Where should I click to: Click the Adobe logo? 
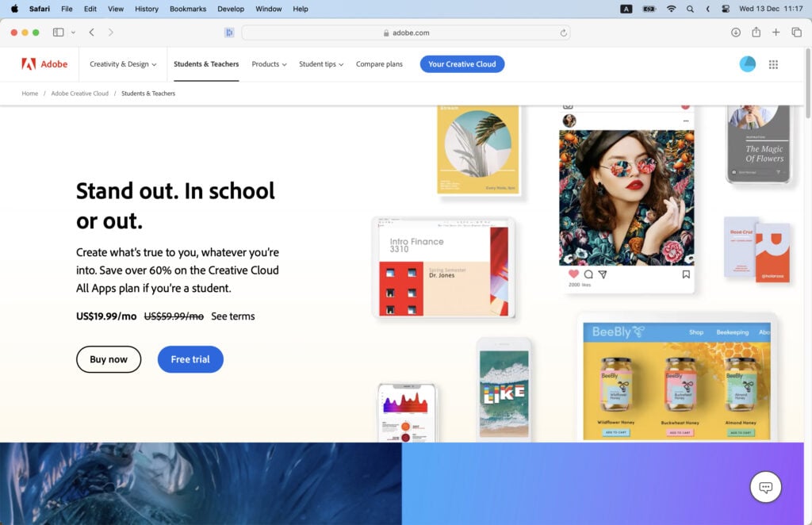44,64
